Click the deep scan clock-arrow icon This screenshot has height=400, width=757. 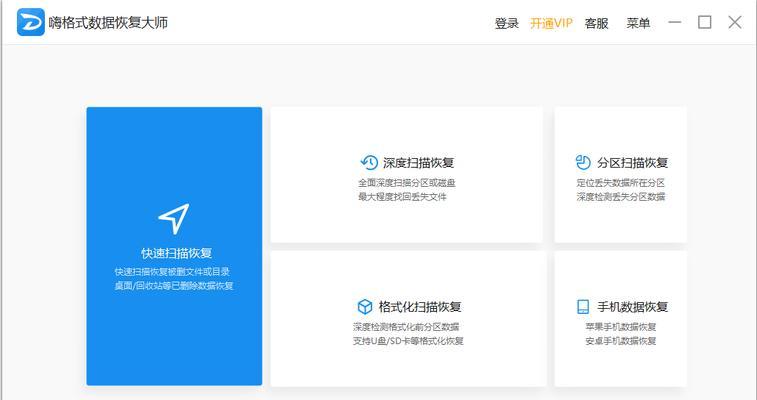(x=369, y=163)
